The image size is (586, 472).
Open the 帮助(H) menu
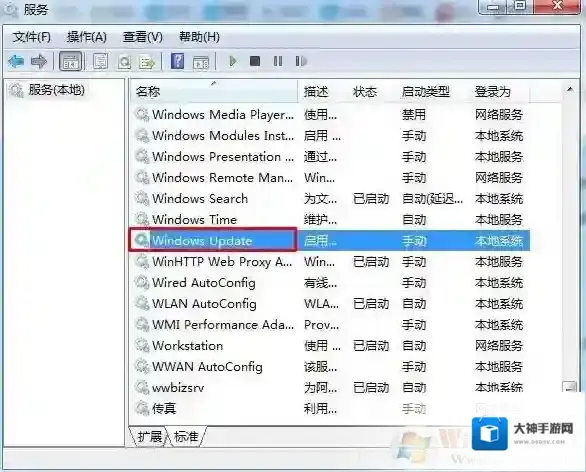coord(199,37)
